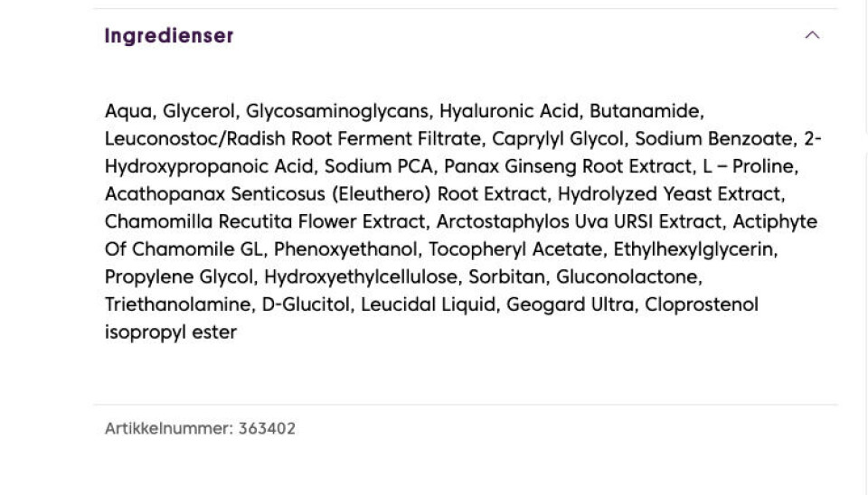Click the Gluconolactone ingredient
This screenshot has width=868, height=495.
(627, 276)
